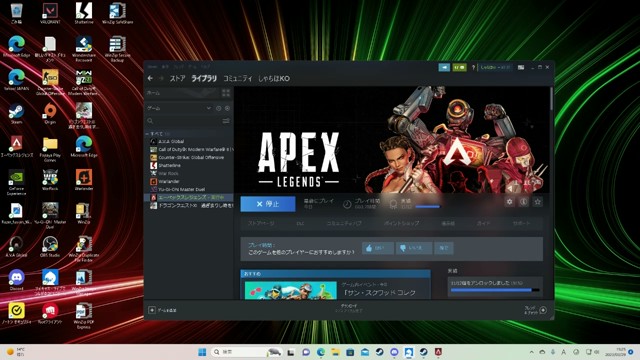
Task: Select Call of Duty Modern Warfare in list
Action: pos(191,149)
